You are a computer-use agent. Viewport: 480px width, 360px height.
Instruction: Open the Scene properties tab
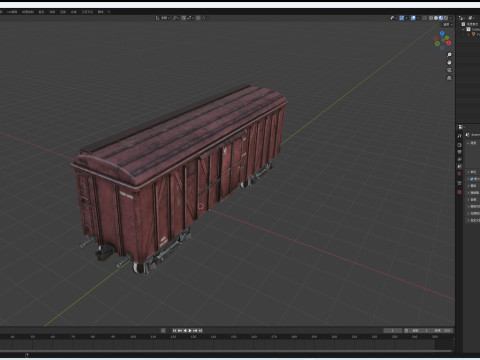pos(460,166)
